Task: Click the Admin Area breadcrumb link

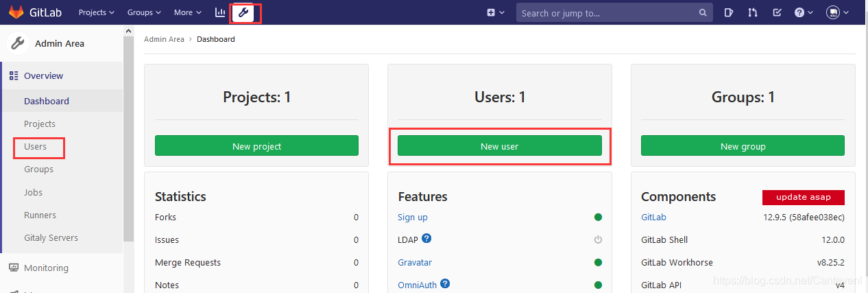Action: [x=164, y=39]
